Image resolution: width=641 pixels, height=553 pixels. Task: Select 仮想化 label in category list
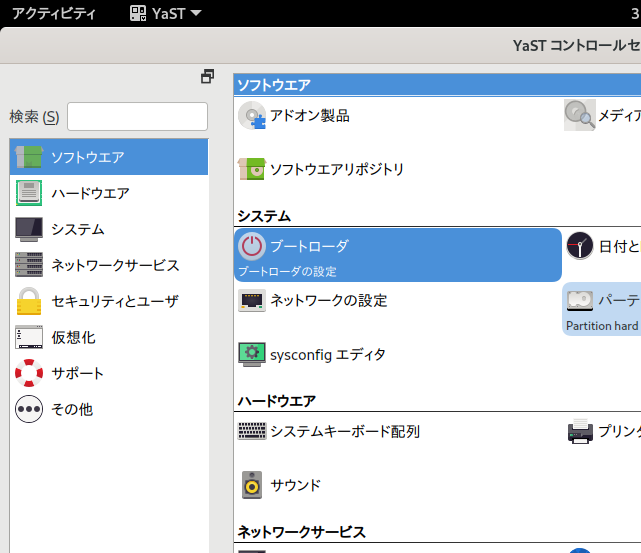pyautogui.click(x=73, y=337)
